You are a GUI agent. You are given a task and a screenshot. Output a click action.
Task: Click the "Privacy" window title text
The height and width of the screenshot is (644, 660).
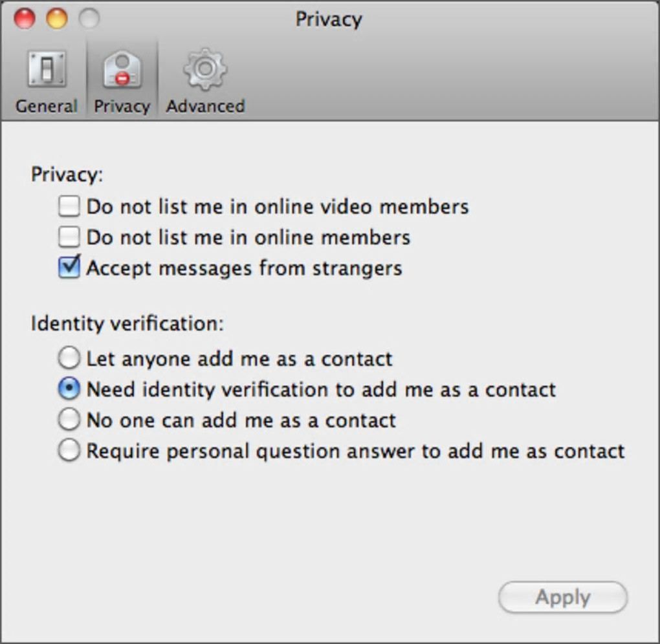pos(329,19)
